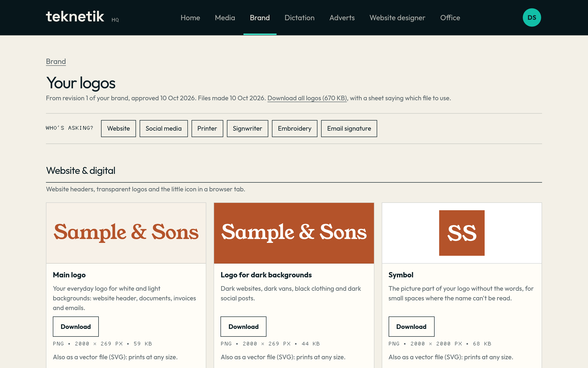Viewport: 588px width, 368px height.
Task: Open the SS Symbol preview image
Action: [462, 233]
